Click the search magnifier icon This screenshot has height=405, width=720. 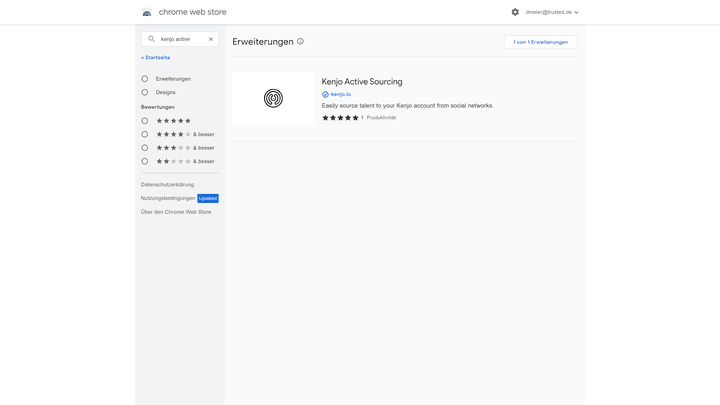point(152,39)
